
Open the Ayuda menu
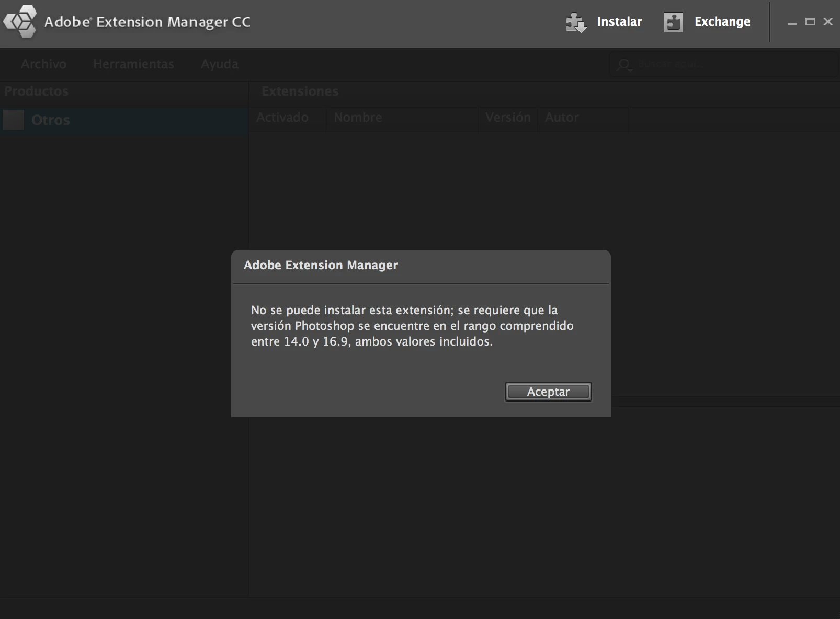click(x=219, y=64)
